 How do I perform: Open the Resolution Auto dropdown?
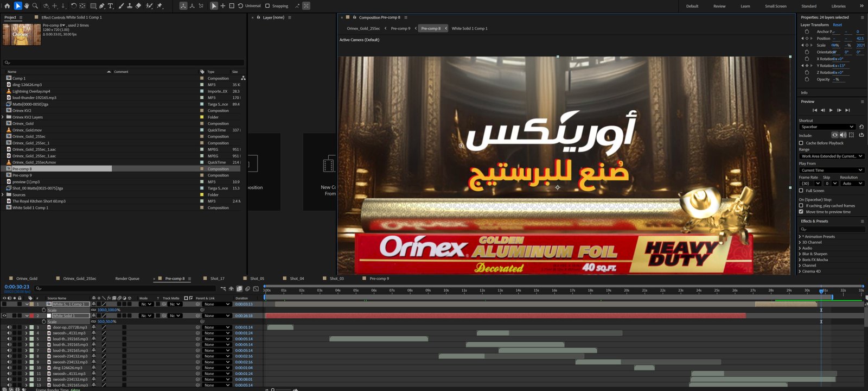[852, 183]
